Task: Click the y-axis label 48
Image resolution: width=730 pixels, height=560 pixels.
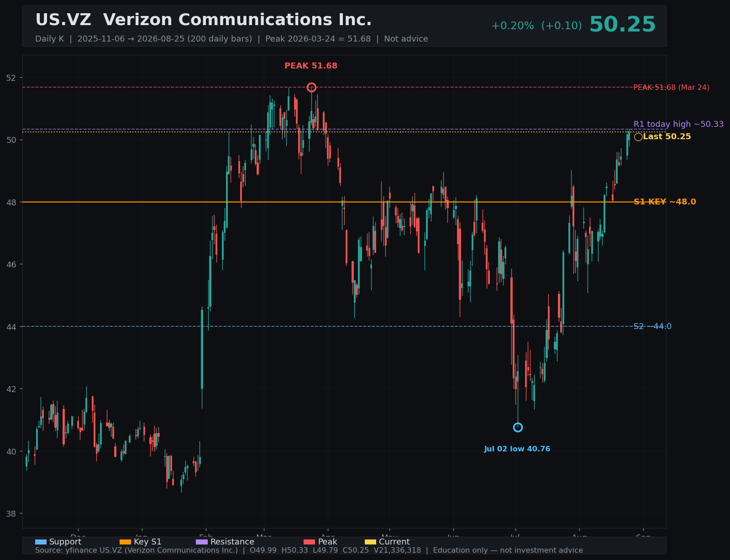Action: pos(11,202)
